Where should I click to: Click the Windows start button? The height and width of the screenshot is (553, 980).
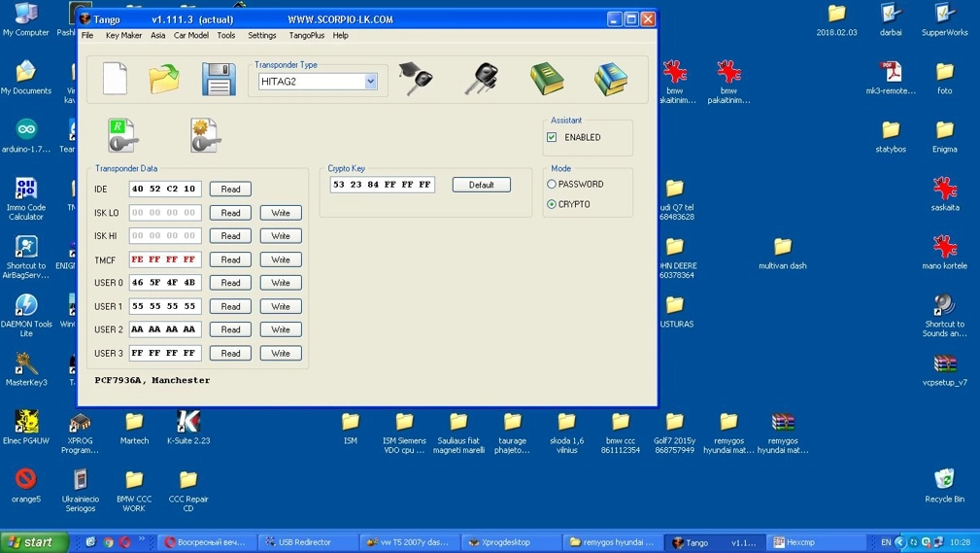coord(34,542)
